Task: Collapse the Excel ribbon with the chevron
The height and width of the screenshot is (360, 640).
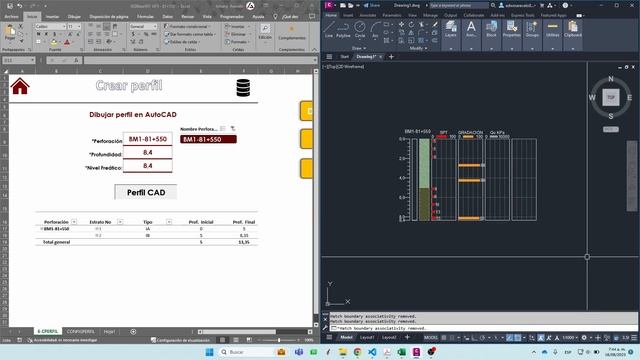Action: (x=314, y=49)
